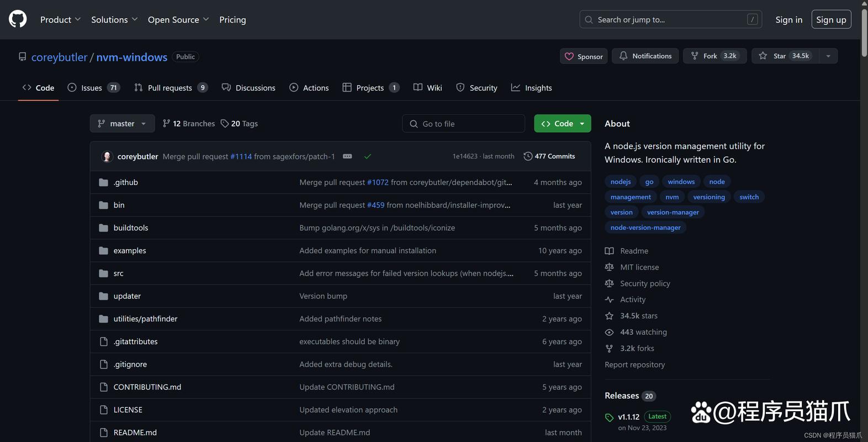Switch to the Issues tab
The width and height of the screenshot is (868, 442).
[x=93, y=88]
